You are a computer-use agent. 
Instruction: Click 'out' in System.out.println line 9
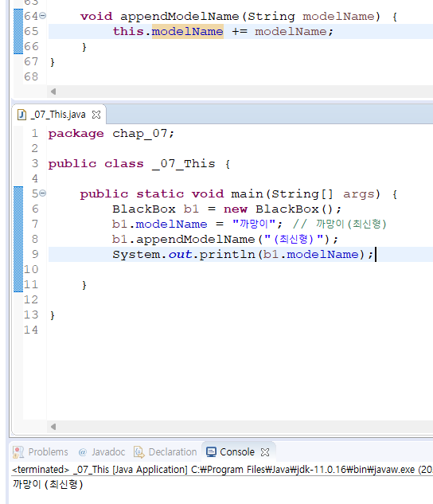click(180, 254)
